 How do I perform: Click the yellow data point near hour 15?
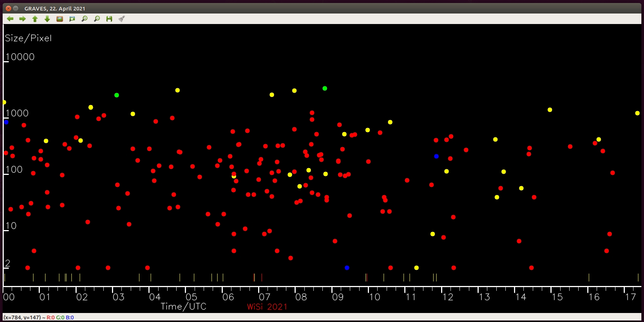550,110
